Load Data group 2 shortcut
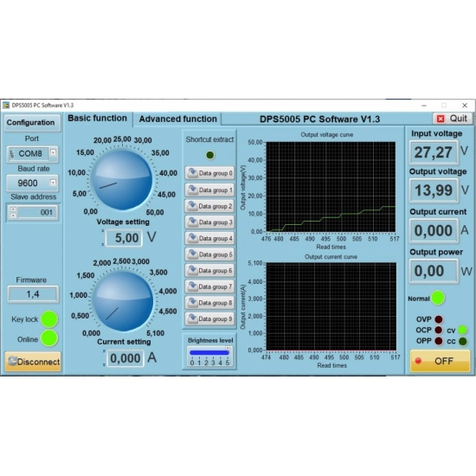 [209, 206]
